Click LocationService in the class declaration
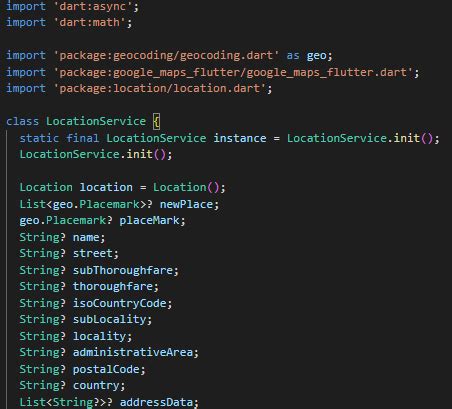 click(96, 121)
